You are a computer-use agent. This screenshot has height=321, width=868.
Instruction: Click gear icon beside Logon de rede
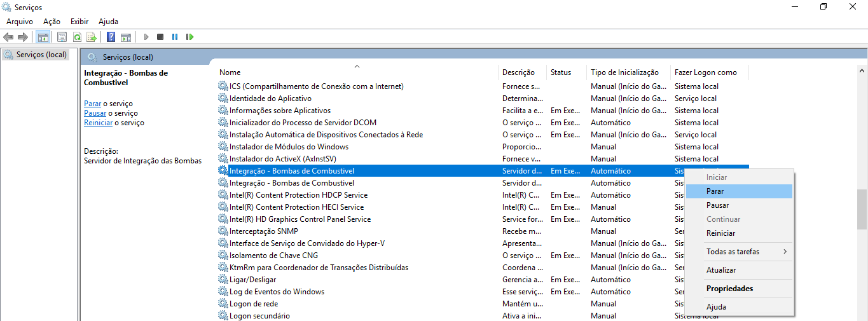tap(223, 303)
